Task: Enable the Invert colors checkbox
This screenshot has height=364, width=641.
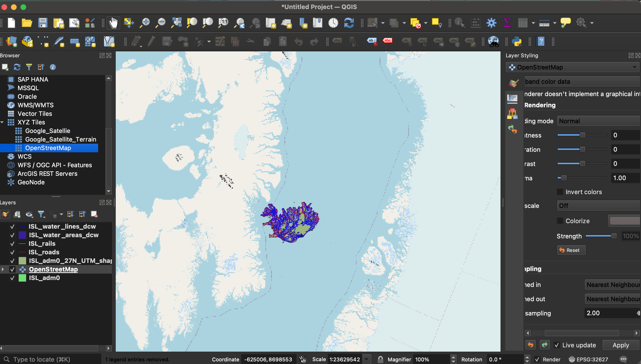Action: [560, 192]
